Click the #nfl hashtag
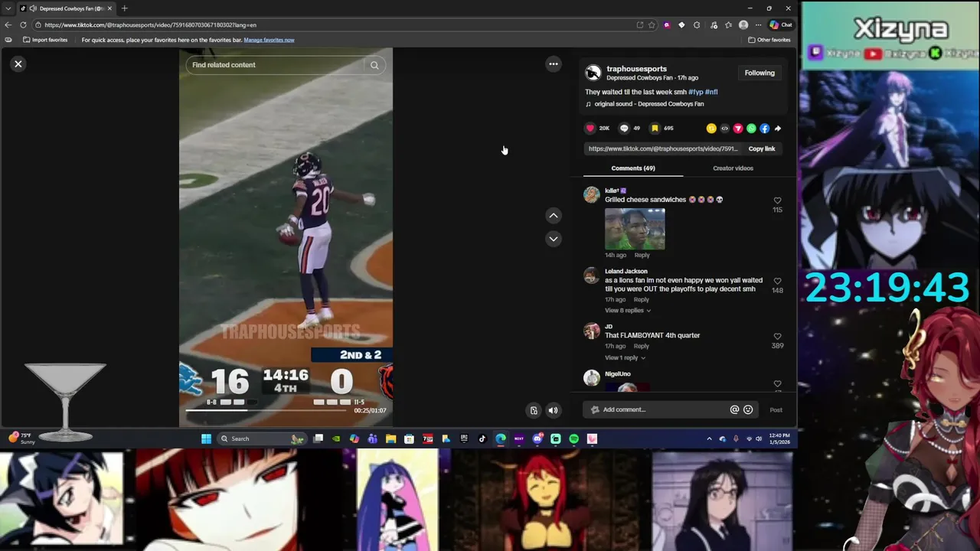This screenshot has height=551, width=980. 711,92
